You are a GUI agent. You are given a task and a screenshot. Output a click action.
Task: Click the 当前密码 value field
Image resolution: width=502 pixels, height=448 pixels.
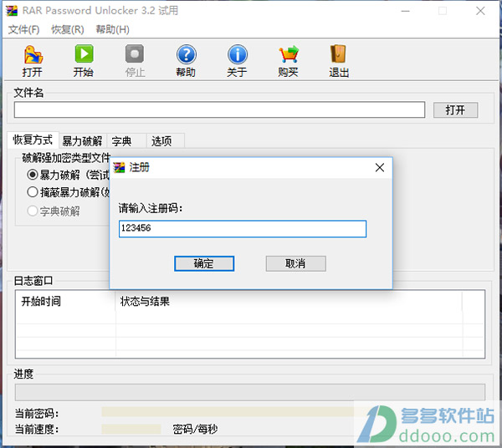(228, 412)
